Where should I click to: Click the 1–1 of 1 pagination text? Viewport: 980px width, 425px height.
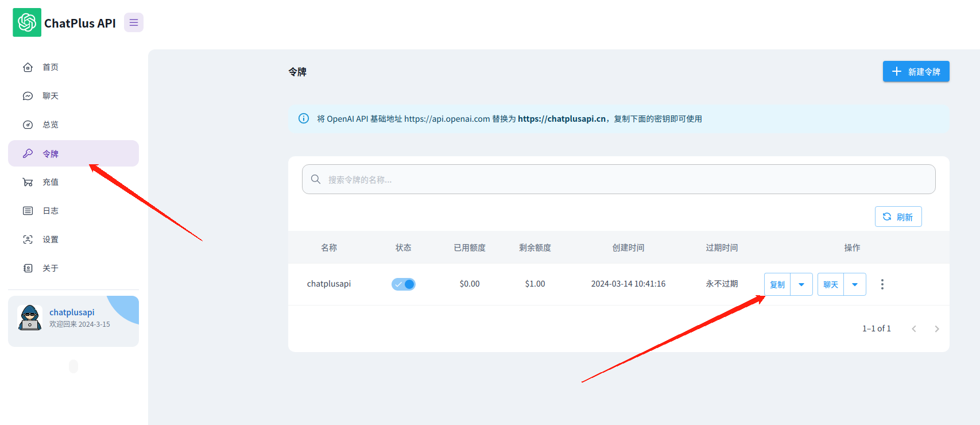(x=877, y=329)
